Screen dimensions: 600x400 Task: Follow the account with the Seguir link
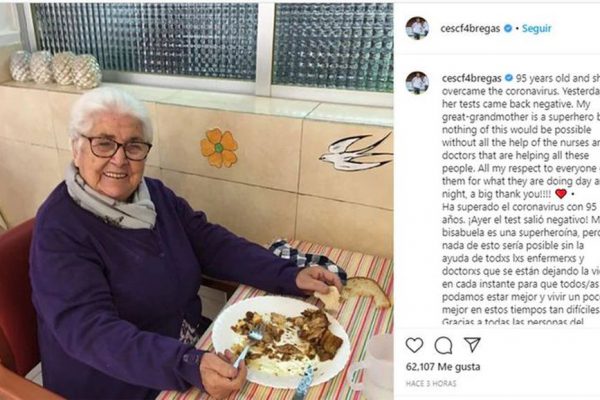tap(536, 28)
